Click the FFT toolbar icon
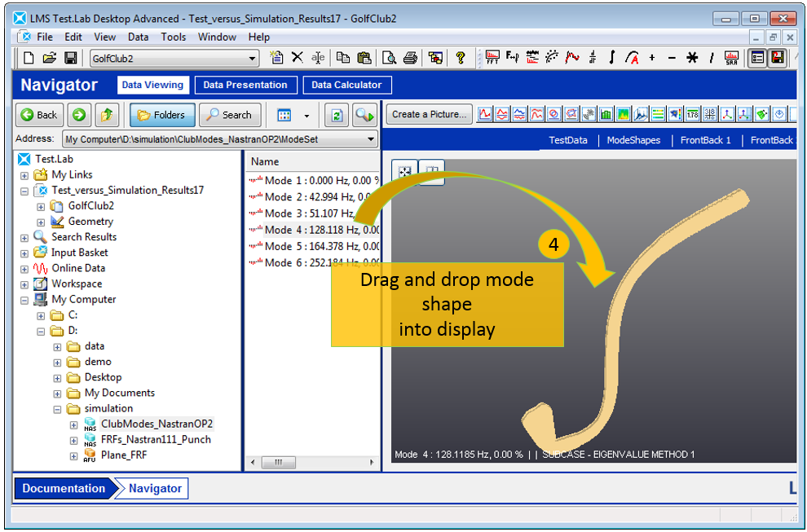The image size is (807, 532). (492, 58)
